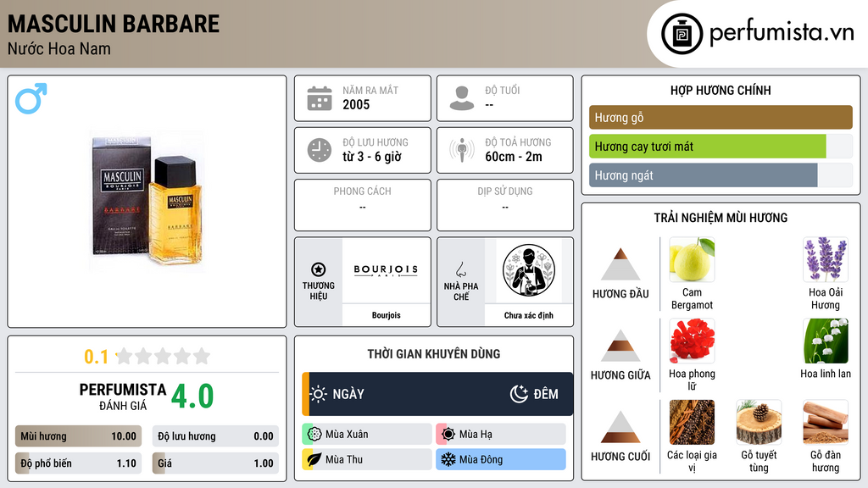Click the Độ phổ biến 1.10 score bar

pyautogui.click(x=78, y=463)
